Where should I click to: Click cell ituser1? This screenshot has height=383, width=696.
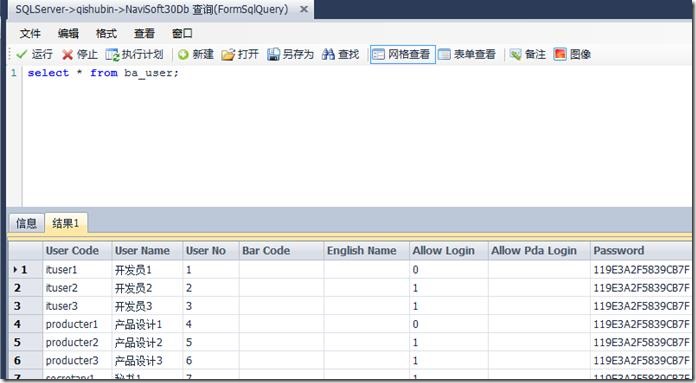tap(77, 270)
